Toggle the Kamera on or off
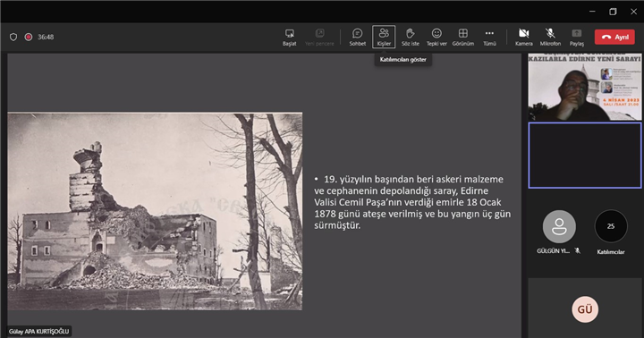Screen dimensions: 644x338 tap(523, 37)
